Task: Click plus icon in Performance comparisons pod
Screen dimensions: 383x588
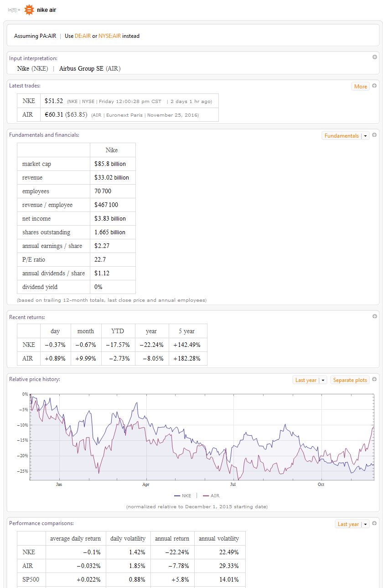Action: pyautogui.click(x=374, y=523)
